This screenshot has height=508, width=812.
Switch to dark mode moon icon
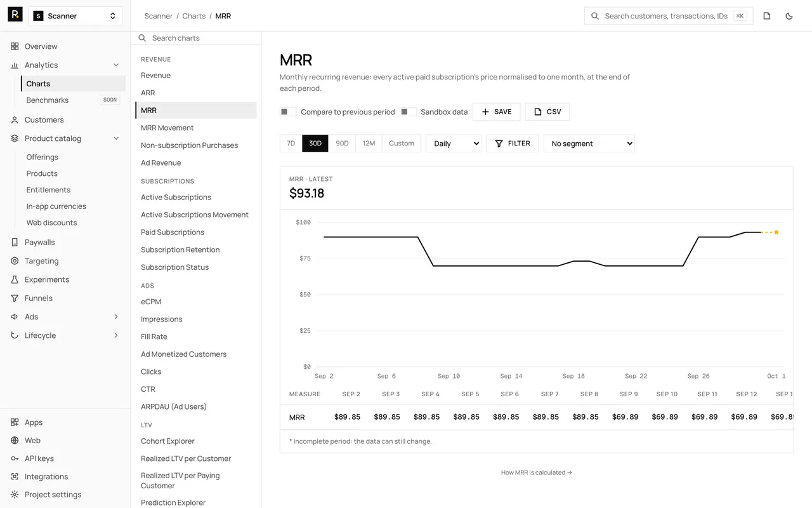(789, 16)
